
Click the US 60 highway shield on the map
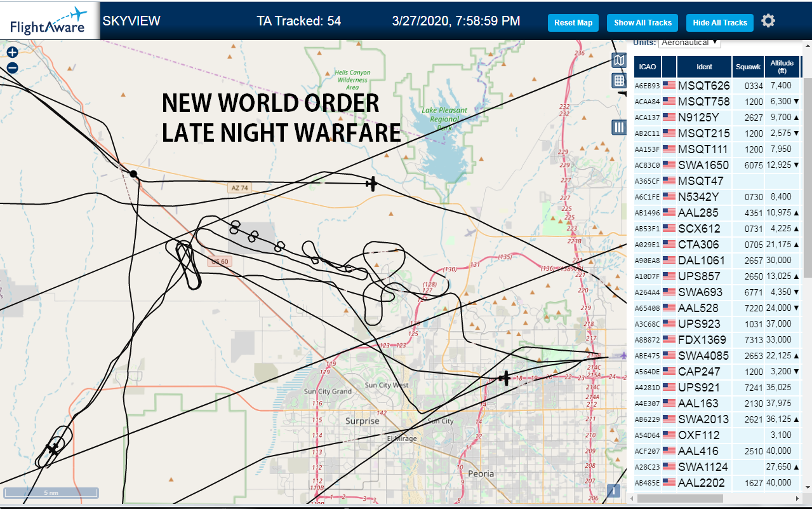click(x=220, y=261)
